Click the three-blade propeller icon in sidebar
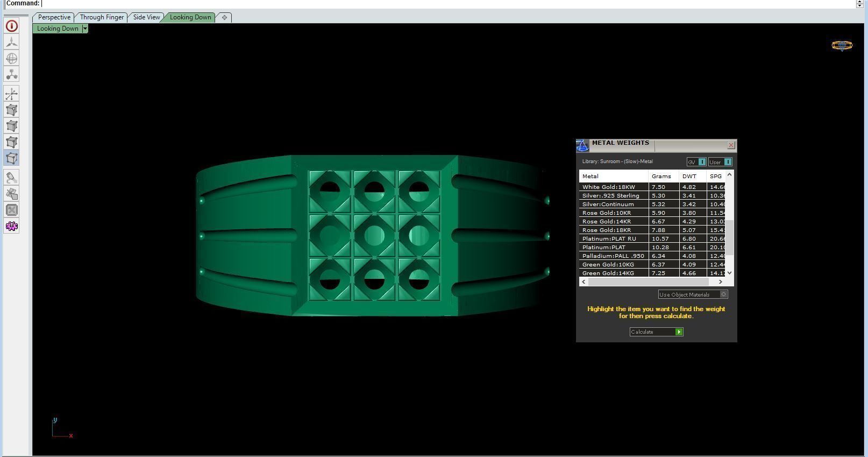This screenshot has width=868, height=457. (x=11, y=42)
